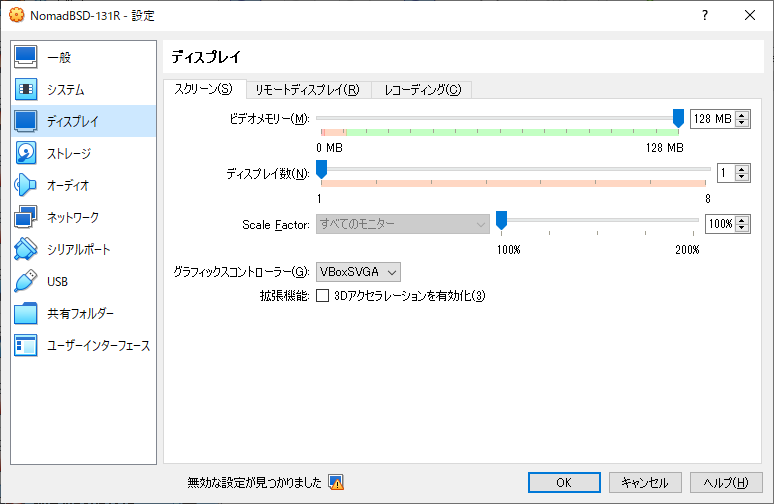Enable 3Dアクセラレーションを有効化 checkbox
Screen dimensions: 774x504
[x=322, y=296]
